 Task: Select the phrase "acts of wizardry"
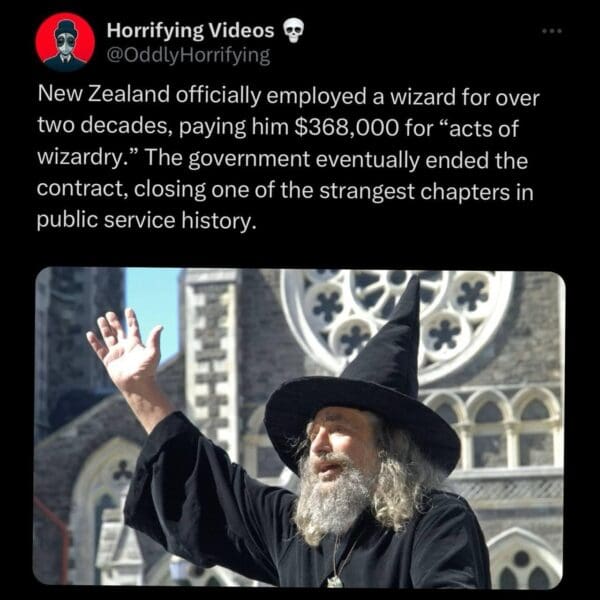[x=278, y=143]
